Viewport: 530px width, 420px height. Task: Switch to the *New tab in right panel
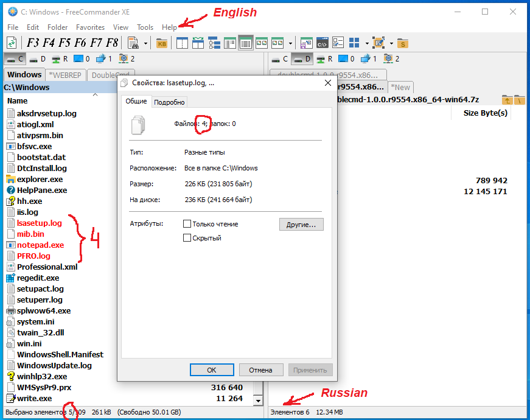400,87
